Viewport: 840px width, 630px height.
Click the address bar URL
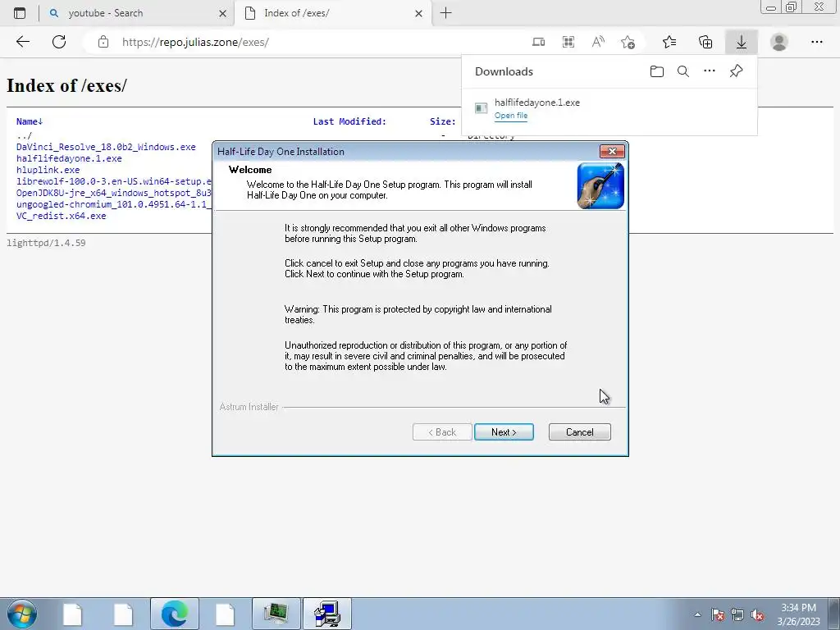pos(195,43)
